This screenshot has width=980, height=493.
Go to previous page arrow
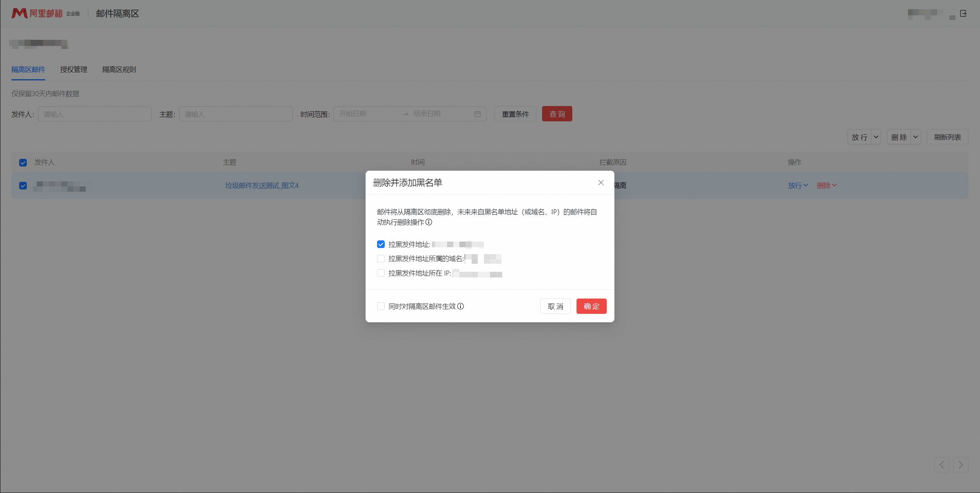pos(942,465)
